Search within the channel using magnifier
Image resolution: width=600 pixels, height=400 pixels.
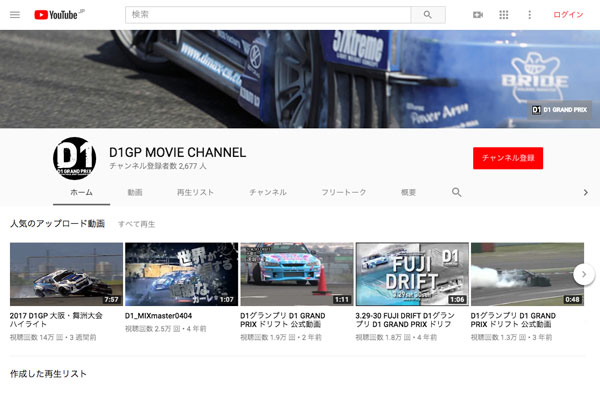pos(456,192)
